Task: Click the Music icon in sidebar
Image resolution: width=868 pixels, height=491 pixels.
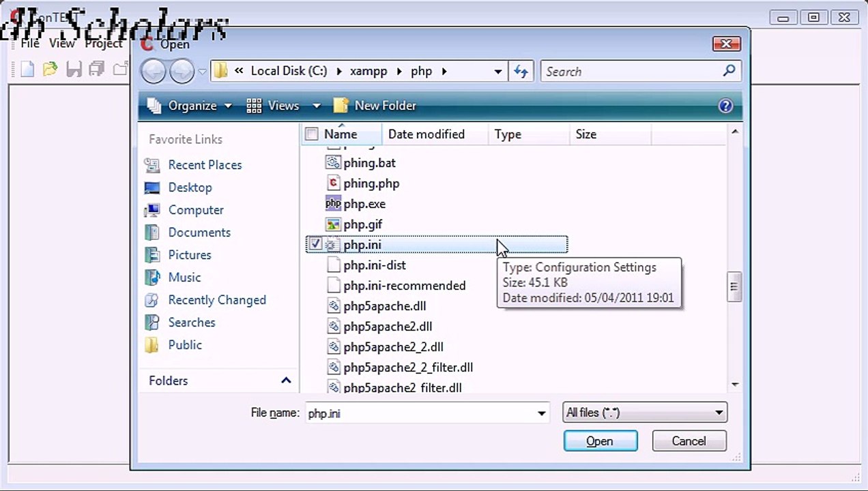Action: tap(152, 278)
